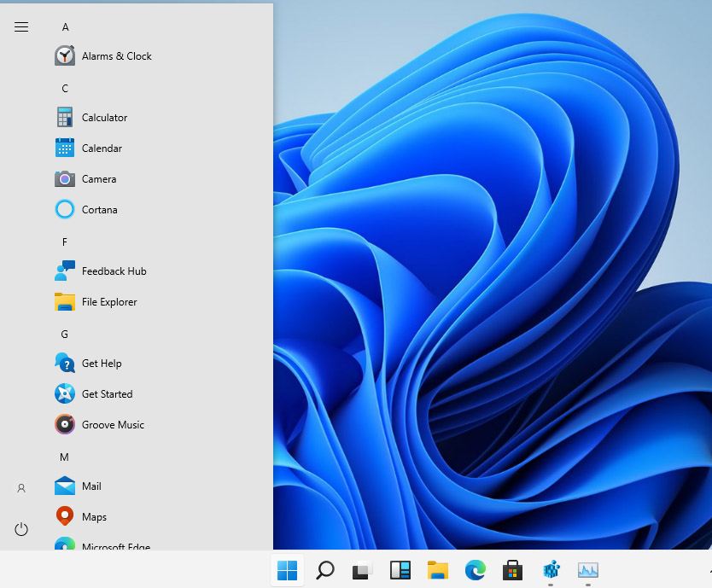The width and height of the screenshot is (712, 588).
Task: Open Microsoft Store from the taskbar
Action: [x=513, y=570]
